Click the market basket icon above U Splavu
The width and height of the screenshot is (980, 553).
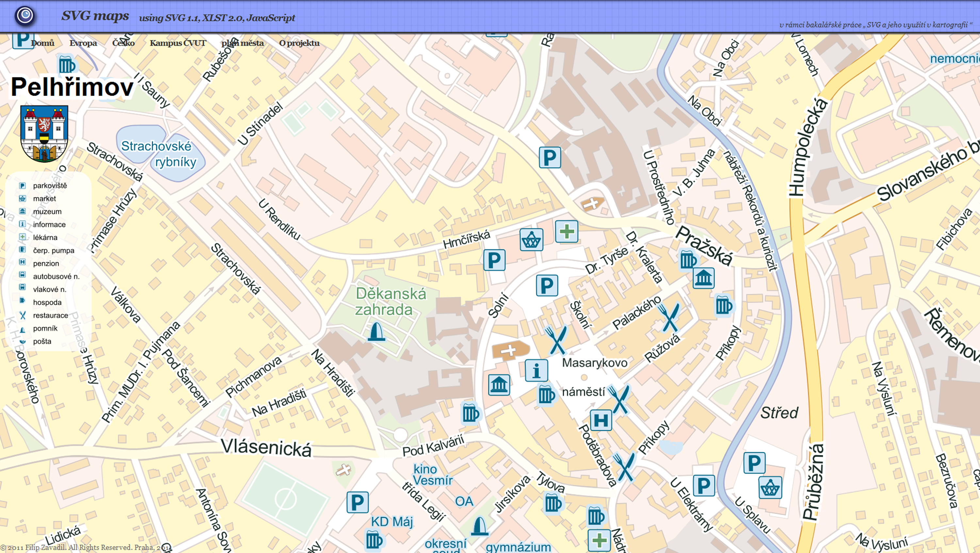(770, 488)
